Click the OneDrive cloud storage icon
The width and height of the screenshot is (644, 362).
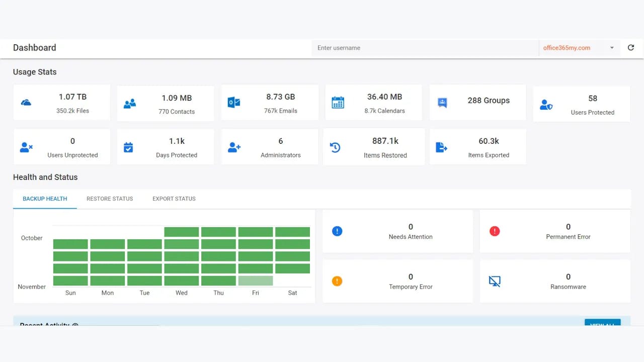[x=26, y=102]
